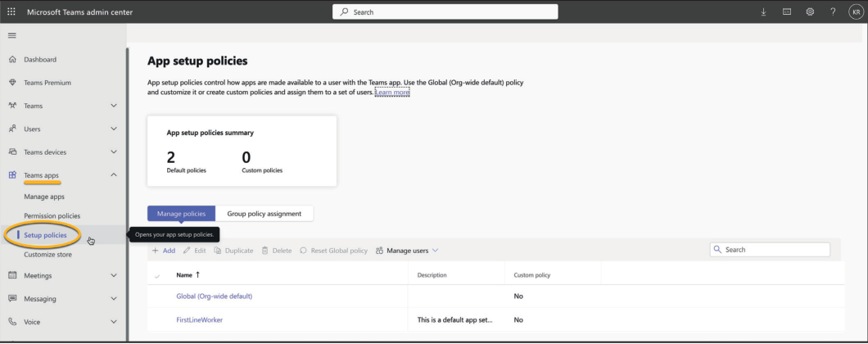Click the Meetings calendar icon

(13, 275)
